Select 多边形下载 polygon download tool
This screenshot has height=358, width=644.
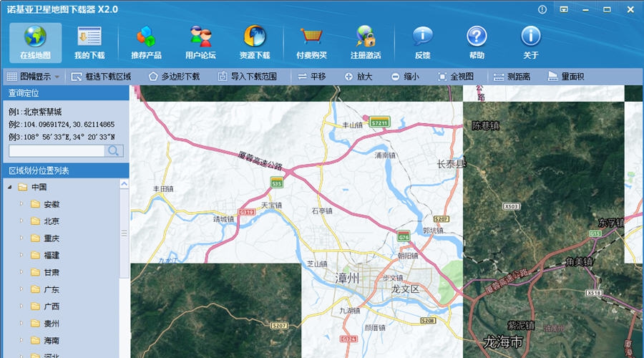pos(174,77)
